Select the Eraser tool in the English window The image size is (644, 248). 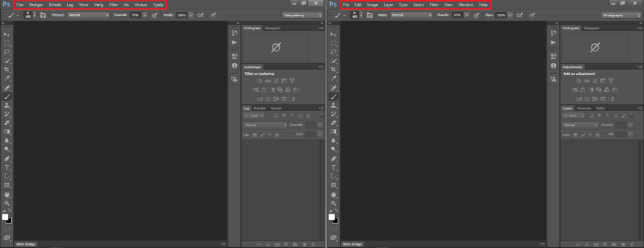[x=334, y=123]
